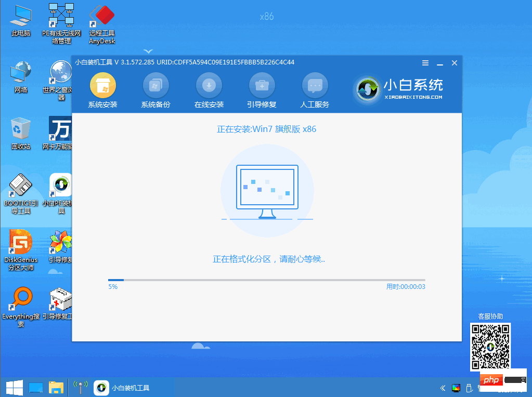532x397 pixels.
Task: Click the monitor illustration in installer
Action: pyautogui.click(x=267, y=192)
